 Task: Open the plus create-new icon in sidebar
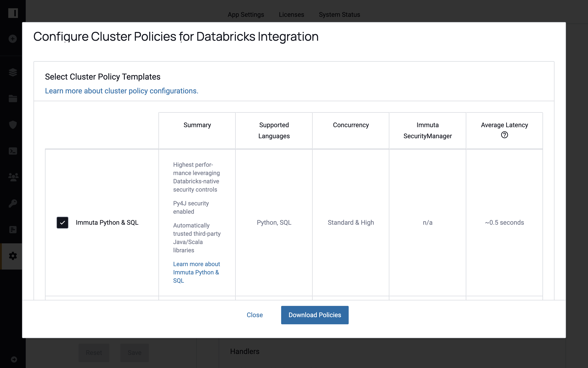pos(13,39)
